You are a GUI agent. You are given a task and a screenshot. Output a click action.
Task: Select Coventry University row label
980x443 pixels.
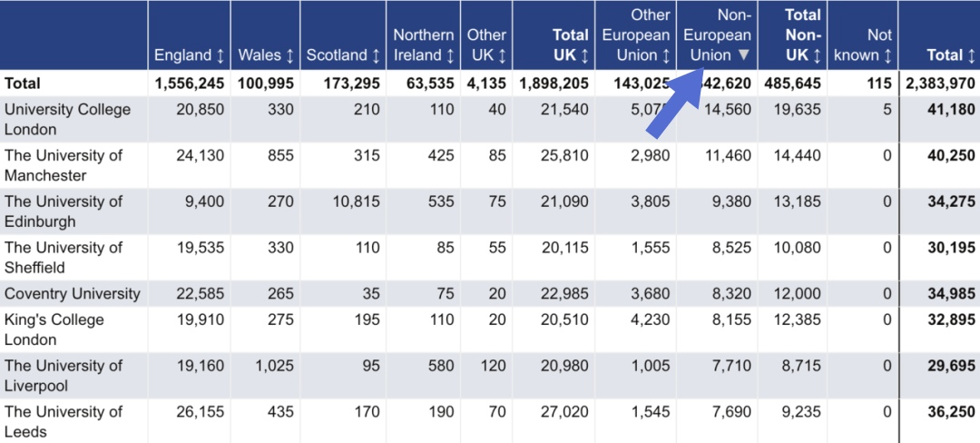[x=73, y=293]
